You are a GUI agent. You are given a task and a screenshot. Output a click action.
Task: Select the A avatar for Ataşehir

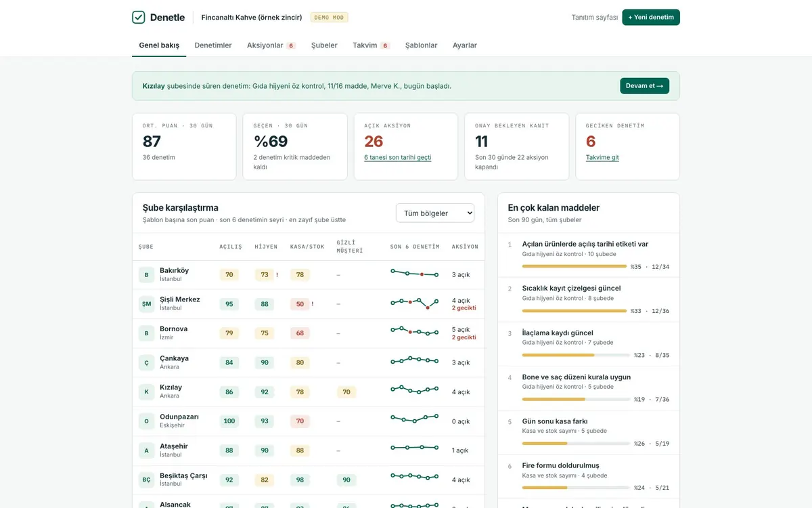pos(146,450)
